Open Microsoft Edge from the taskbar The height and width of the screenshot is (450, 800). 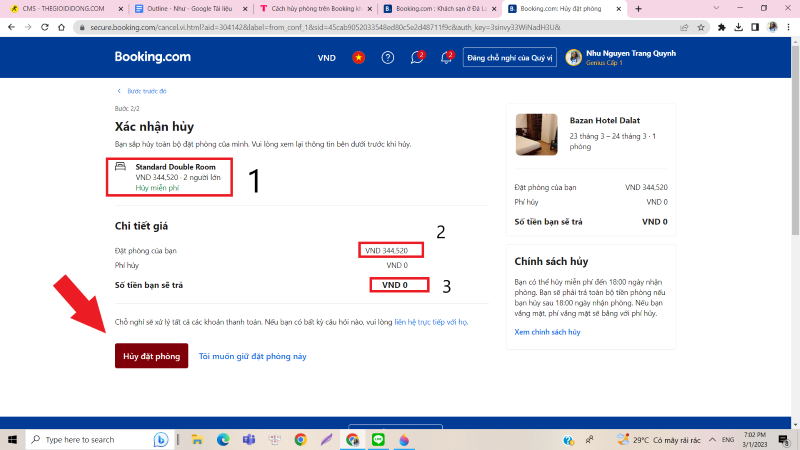[x=223, y=439]
